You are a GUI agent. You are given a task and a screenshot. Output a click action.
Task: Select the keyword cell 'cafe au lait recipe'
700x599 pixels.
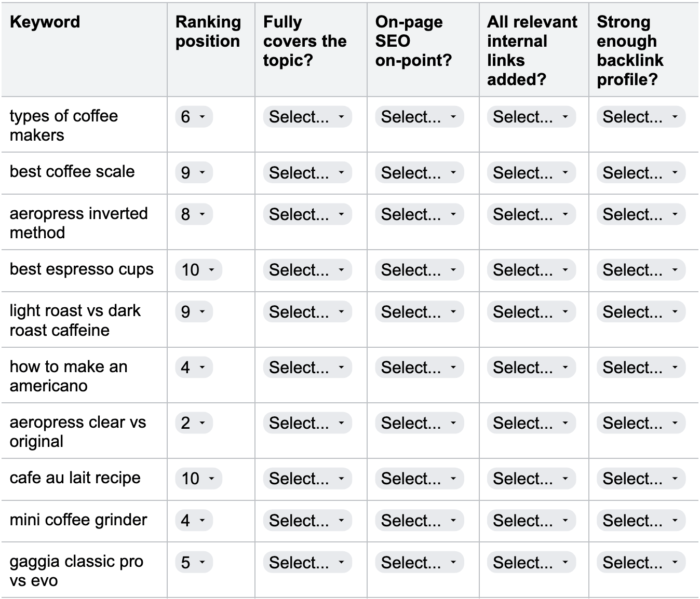pos(72,478)
